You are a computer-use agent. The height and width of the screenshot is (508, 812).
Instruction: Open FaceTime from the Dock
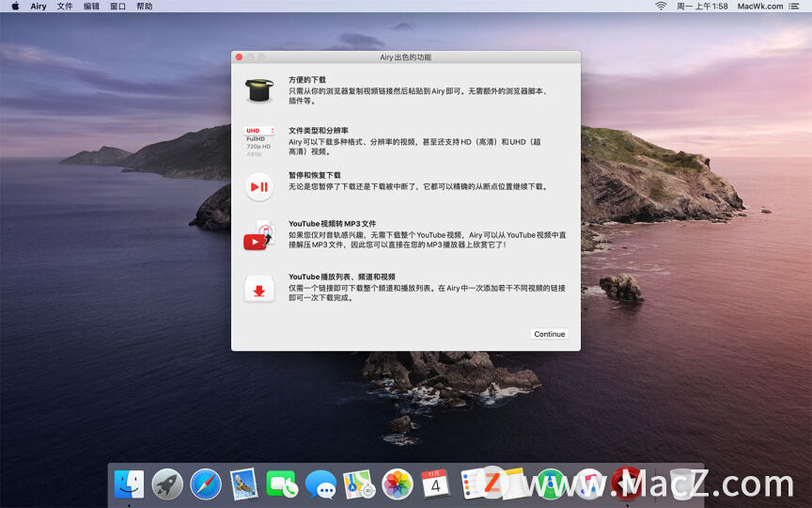click(282, 484)
